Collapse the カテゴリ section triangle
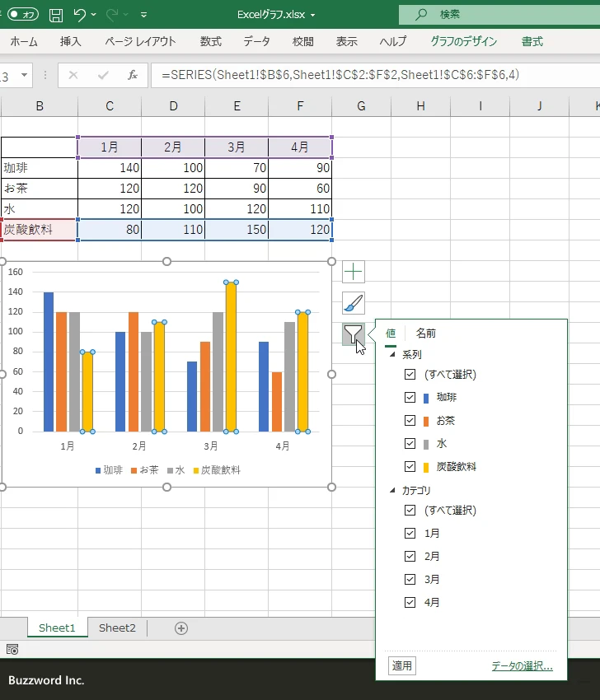600x700 pixels. [x=392, y=490]
